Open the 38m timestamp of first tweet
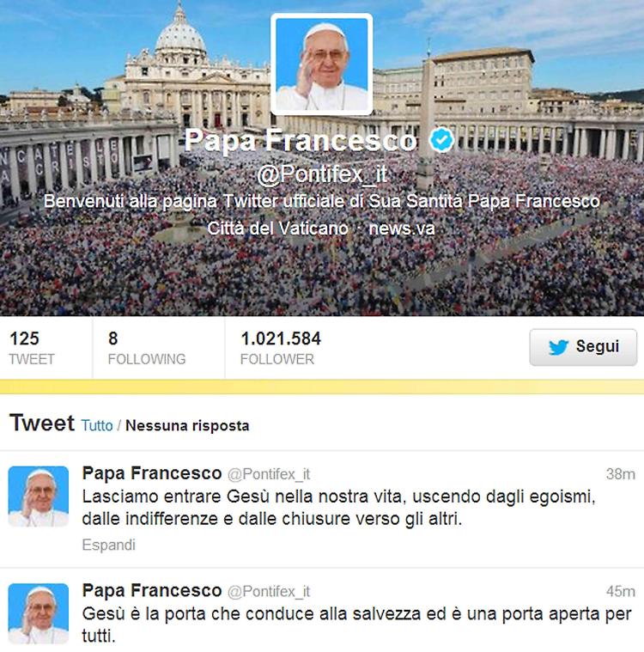The image size is (644, 652). pos(620,473)
